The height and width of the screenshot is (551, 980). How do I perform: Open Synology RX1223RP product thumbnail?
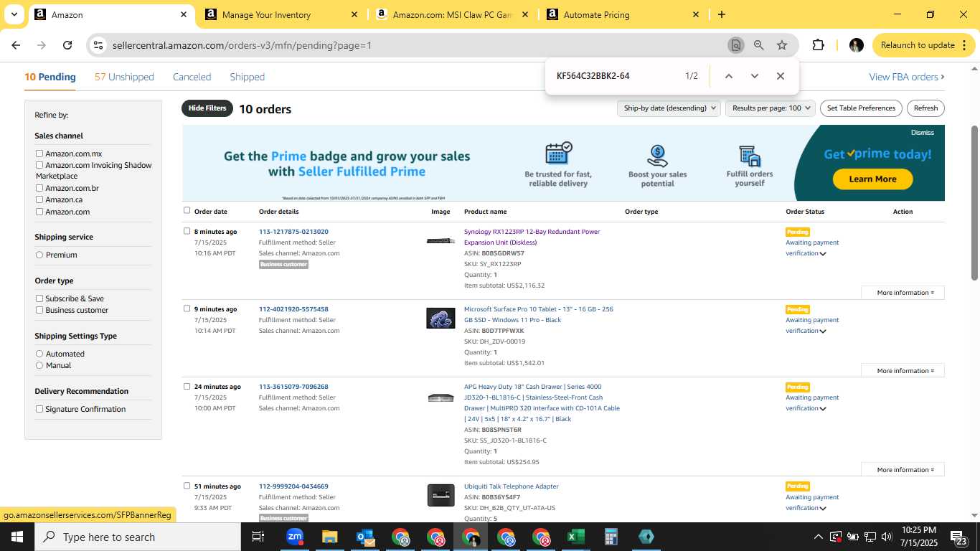point(440,241)
